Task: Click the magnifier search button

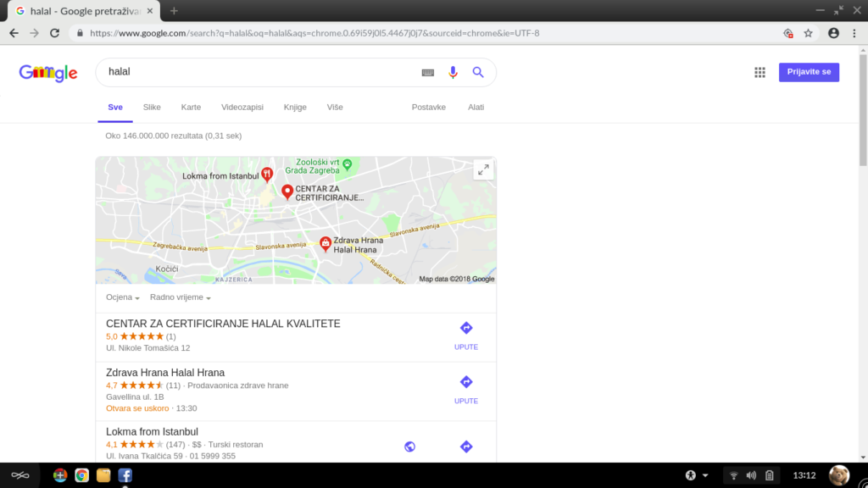Action: tap(478, 72)
